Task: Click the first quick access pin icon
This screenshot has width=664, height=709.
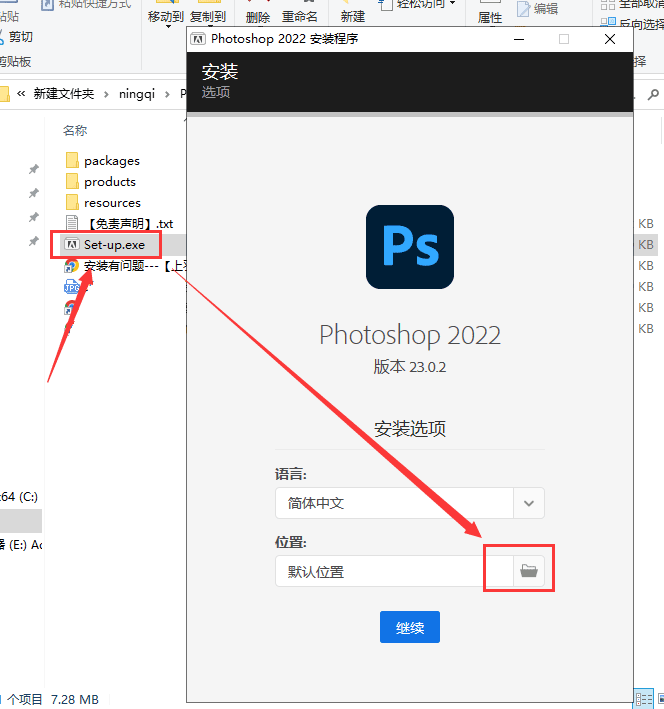Action: [x=33, y=169]
